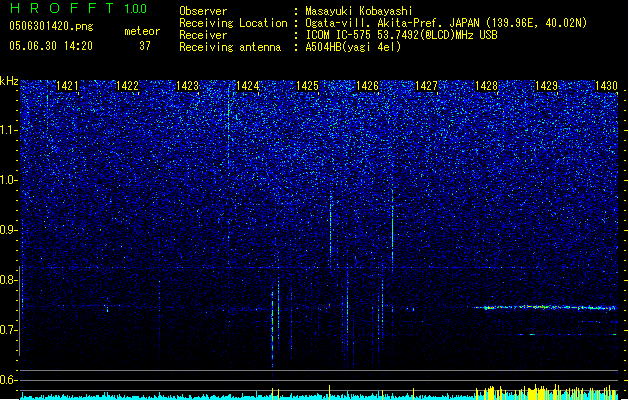This screenshot has height=400, width=629.
Task: Click the yellow signal-level peaks in bottom strip
Action: point(546,392)
